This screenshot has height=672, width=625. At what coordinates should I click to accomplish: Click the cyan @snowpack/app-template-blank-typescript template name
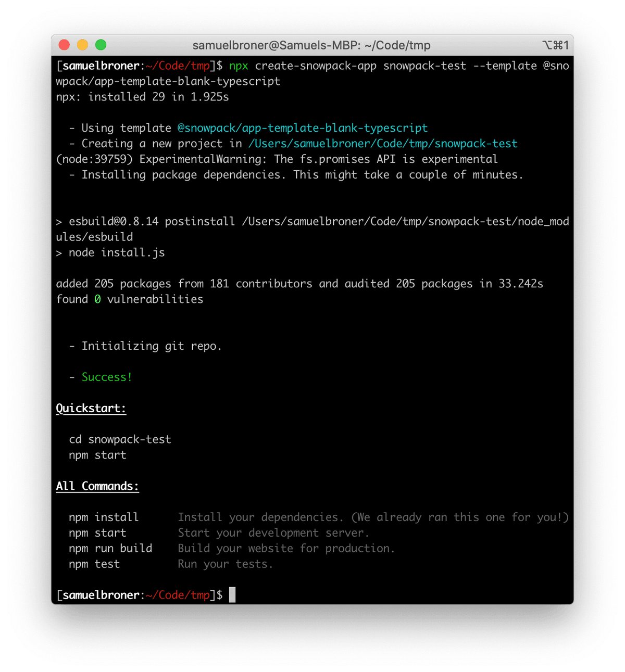[x=303, y=128]
